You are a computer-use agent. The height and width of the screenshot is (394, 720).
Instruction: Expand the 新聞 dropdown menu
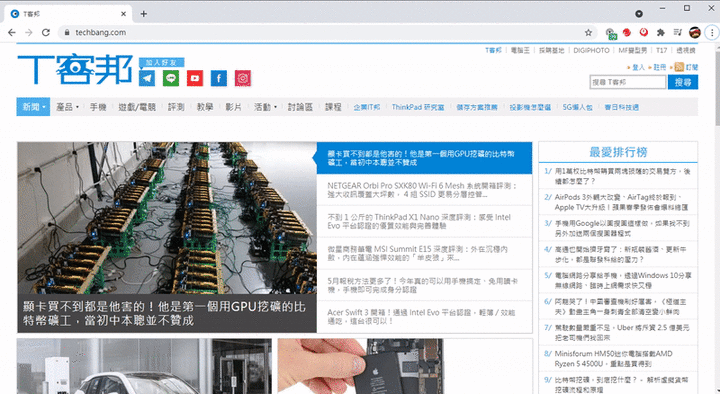click(33, 107)
